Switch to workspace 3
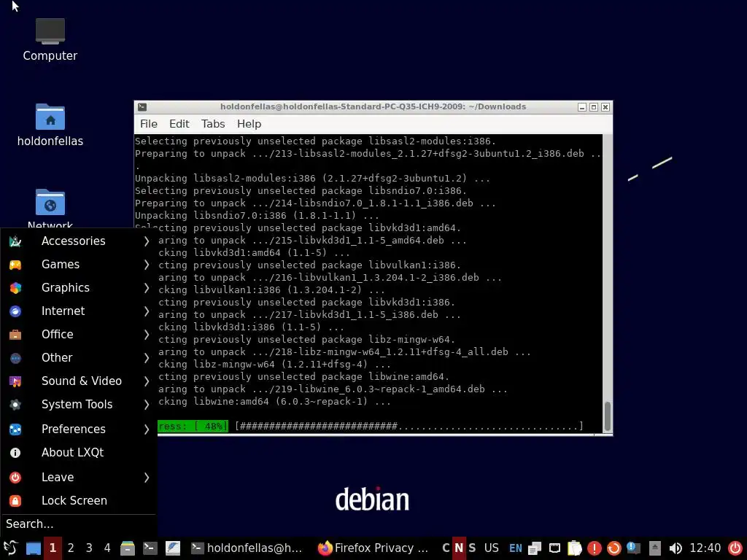Image resolution: width=747 pixels, height=560 pixels. click(x=89, y=548)
